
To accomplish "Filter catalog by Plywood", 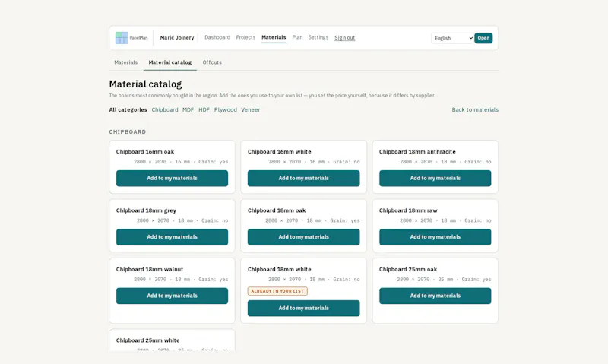I will (x=225, y=109).
